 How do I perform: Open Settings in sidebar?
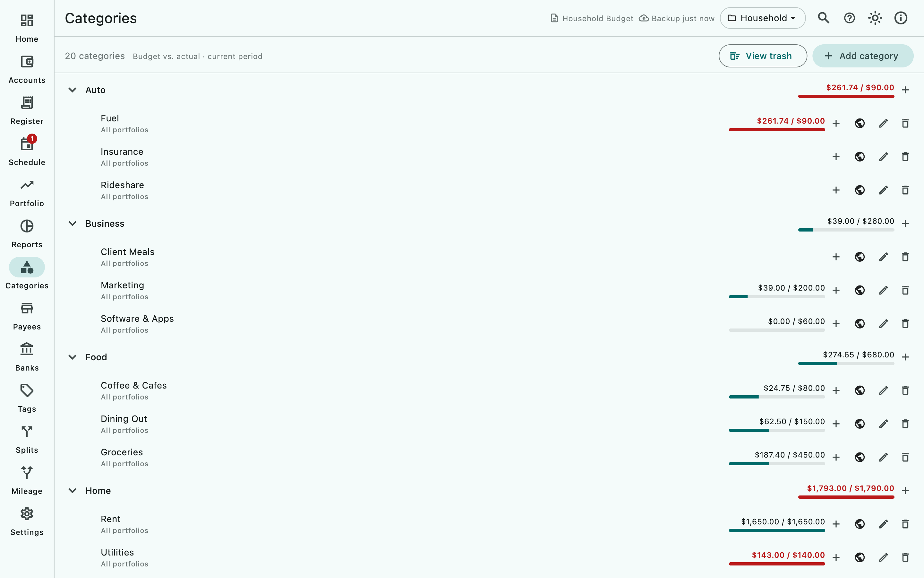[27, 521]
